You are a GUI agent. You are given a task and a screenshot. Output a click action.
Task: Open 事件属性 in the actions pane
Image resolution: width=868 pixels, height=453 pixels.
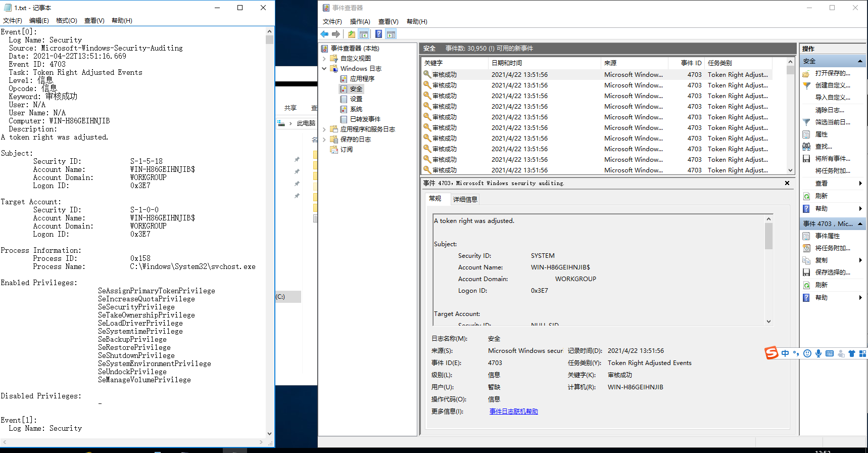tap(828, 236)
